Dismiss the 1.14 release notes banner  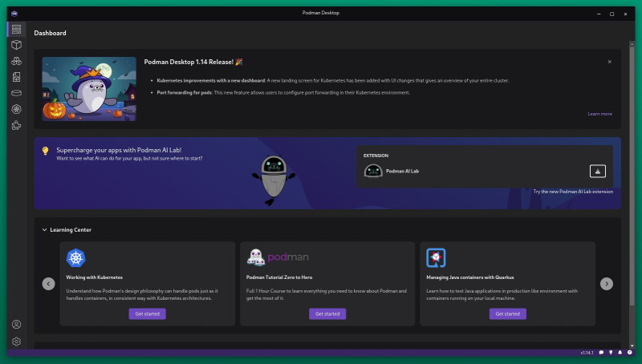pyautogui.click(x=609, y=62)
